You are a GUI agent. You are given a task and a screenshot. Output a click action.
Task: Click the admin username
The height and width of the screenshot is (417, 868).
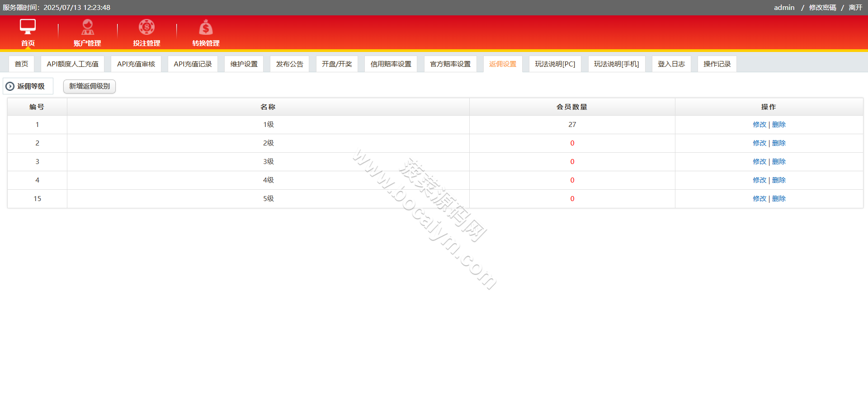[784, 8]
